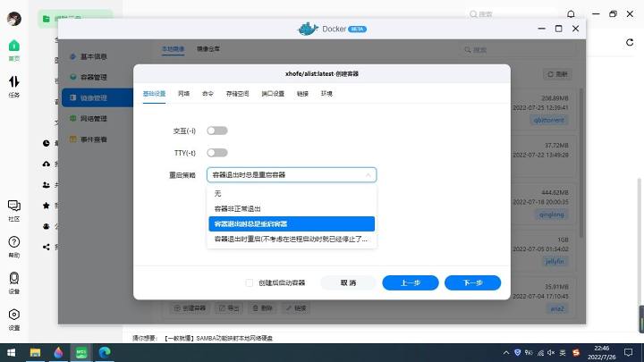Switch to the 命令 tab

click(208, 94)
